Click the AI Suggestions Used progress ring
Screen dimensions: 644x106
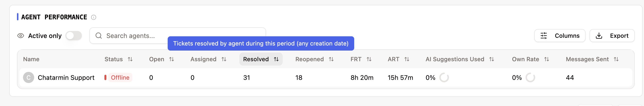pos(444,78)
